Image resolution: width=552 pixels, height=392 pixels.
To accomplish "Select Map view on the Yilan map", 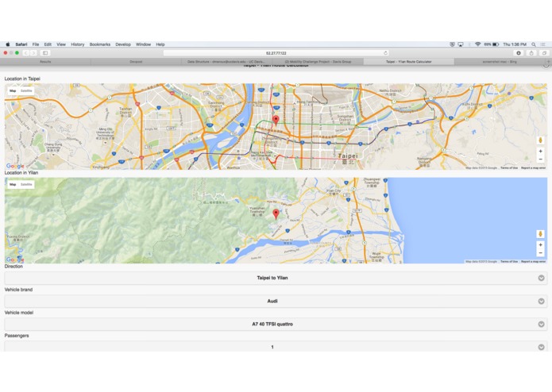I will point(13,184).
